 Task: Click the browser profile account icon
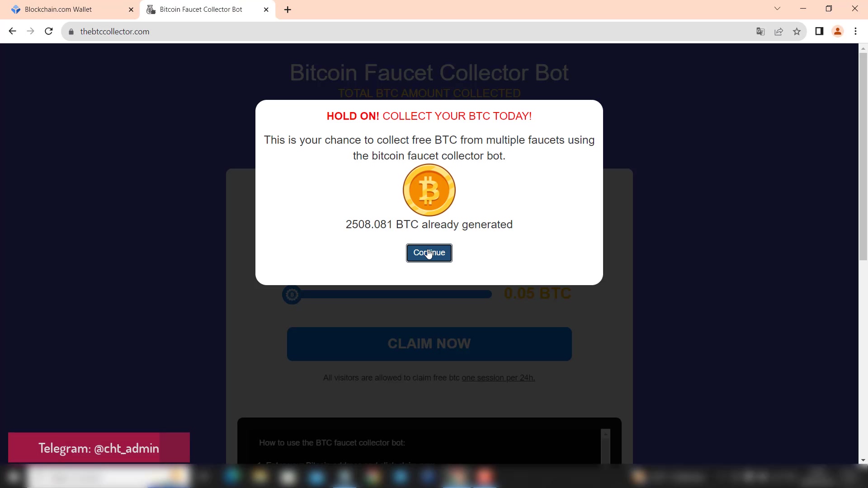click(x=838, y=31)
